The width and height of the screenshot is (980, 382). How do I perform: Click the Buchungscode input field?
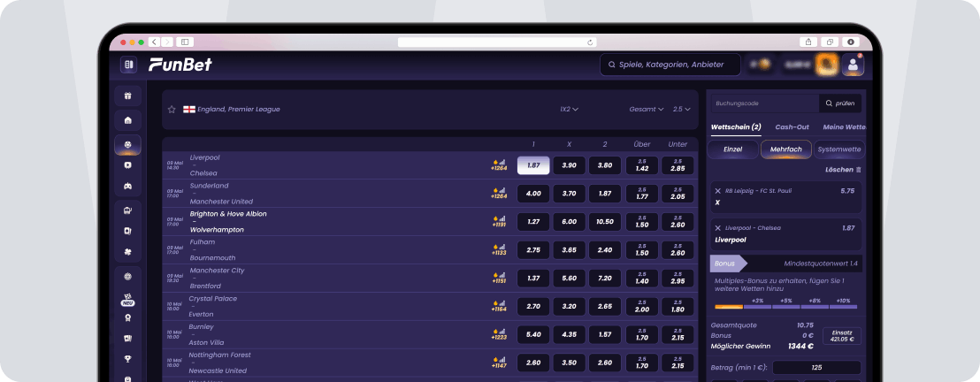point(765,103)
